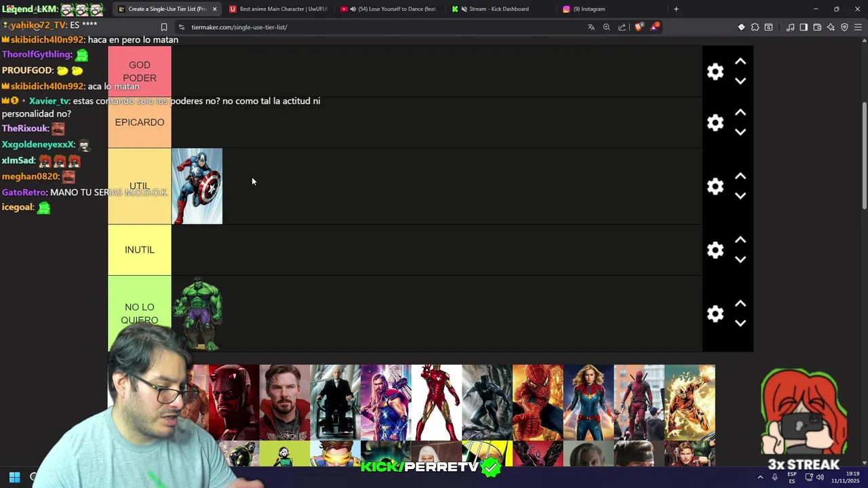Open settings gear for UTIL tier
The image size is (868, 488).
coord(715,186)
